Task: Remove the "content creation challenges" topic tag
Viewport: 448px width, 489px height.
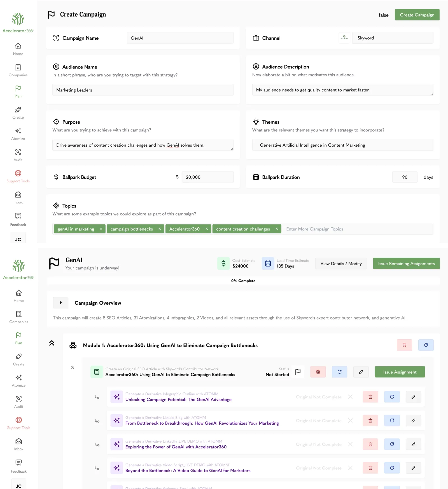Action: [277, 229]
